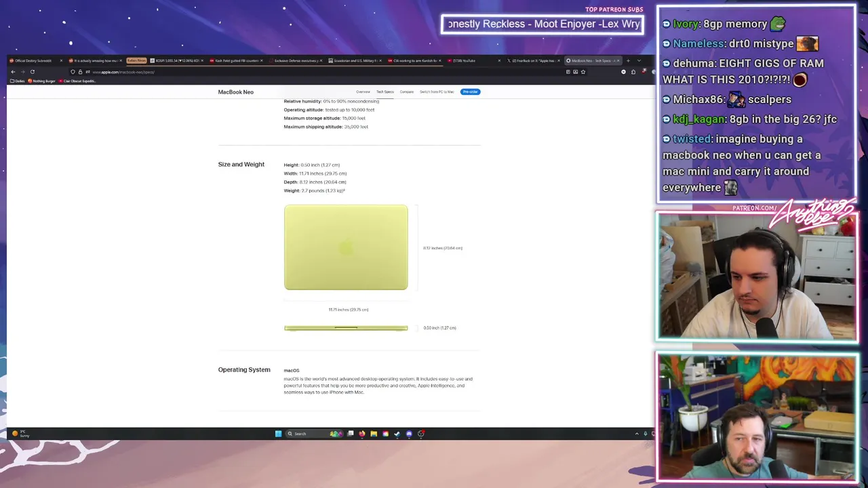This screenshot has width=868, height=488.
Task: Switch to the Official Destiny Subreddit tab
Action: [x=35, y=61]
